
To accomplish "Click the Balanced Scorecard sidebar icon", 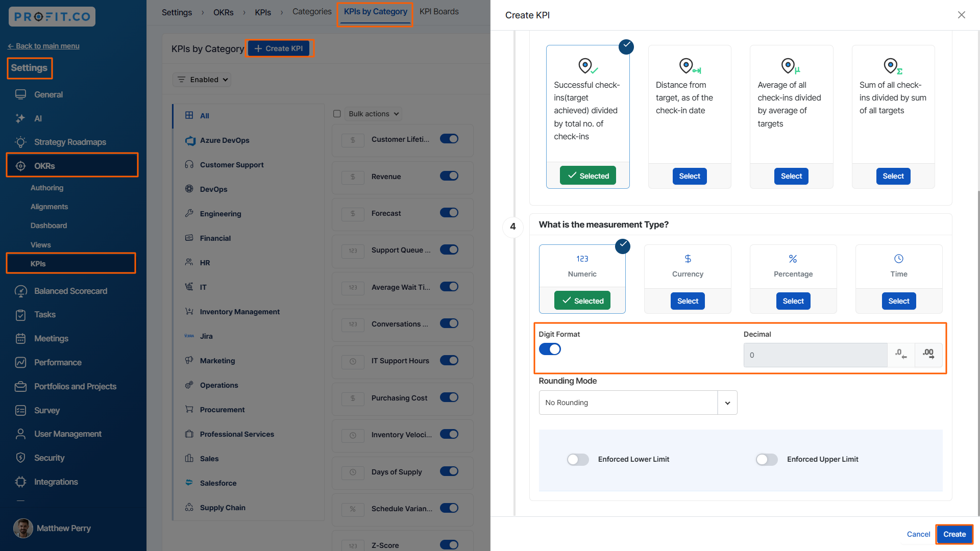I will click(x=20, y=291).
